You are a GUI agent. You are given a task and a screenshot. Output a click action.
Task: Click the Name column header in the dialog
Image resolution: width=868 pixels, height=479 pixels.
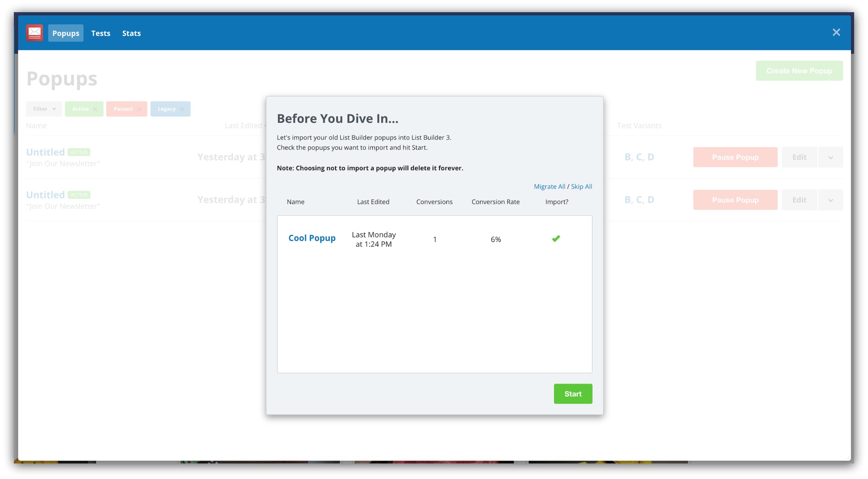pyautogui.click(x=295, y=202)
